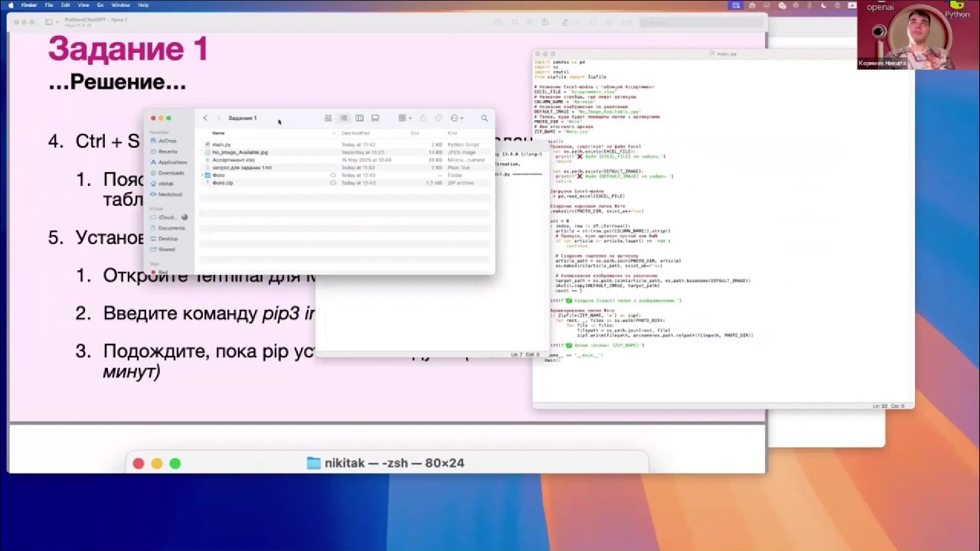Select the Фото.zip archive
Viewport: 980px width, 551px height.
(345, 183)
